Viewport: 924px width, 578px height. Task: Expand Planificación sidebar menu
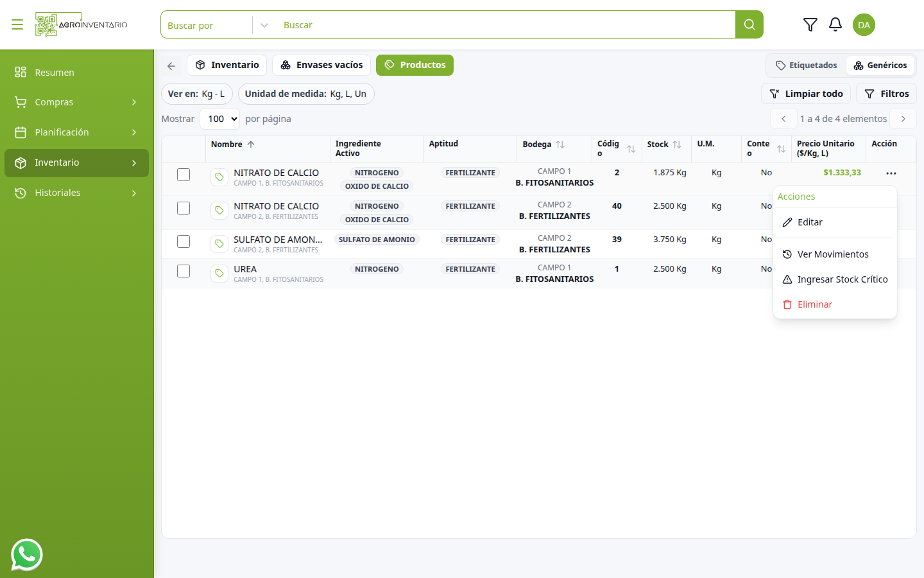[76, 132]
